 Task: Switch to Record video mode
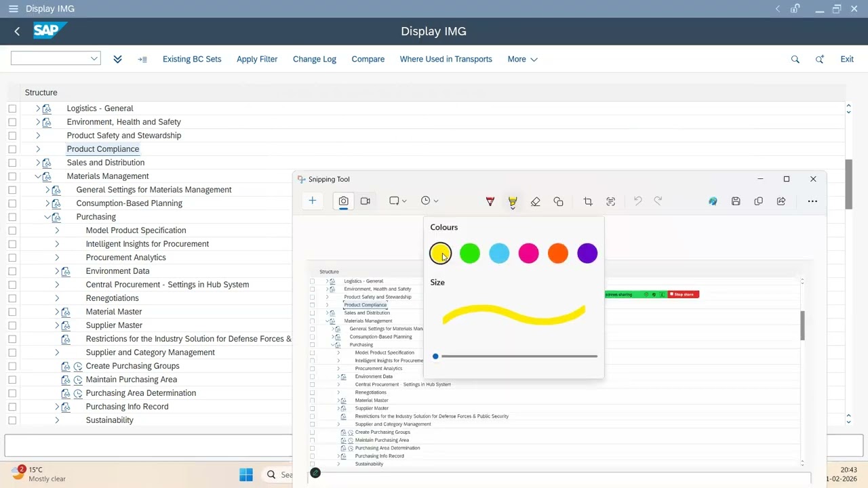coord(366,201)
